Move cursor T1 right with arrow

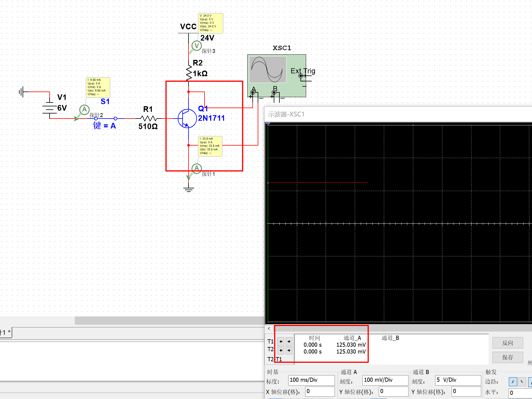pos(289,341)
